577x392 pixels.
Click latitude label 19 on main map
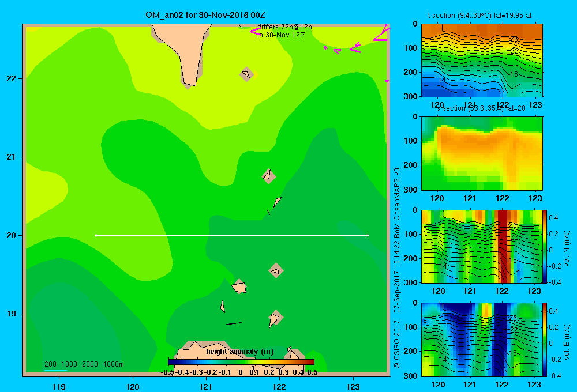[x=12, y=314]
